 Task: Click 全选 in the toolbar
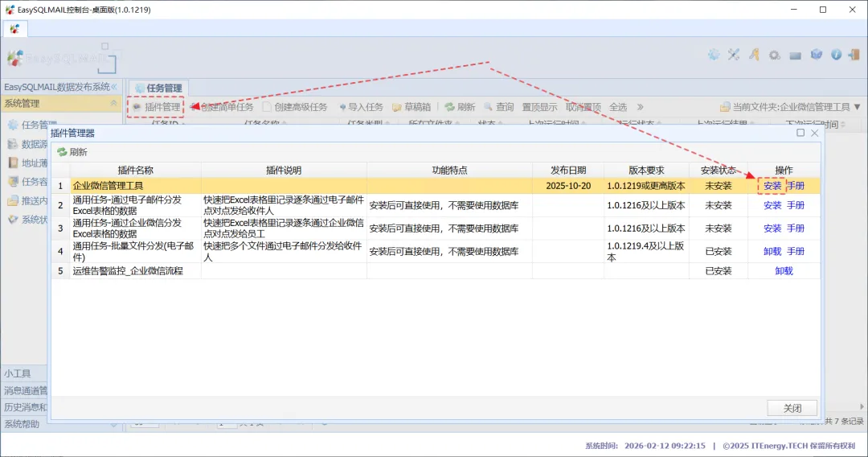tap(618, 107)
